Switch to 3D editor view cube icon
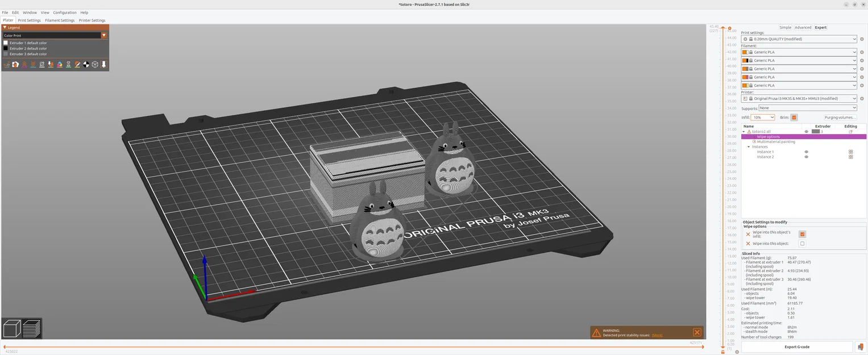This screenshot has height=355, width=868. [x=12, y=328]
